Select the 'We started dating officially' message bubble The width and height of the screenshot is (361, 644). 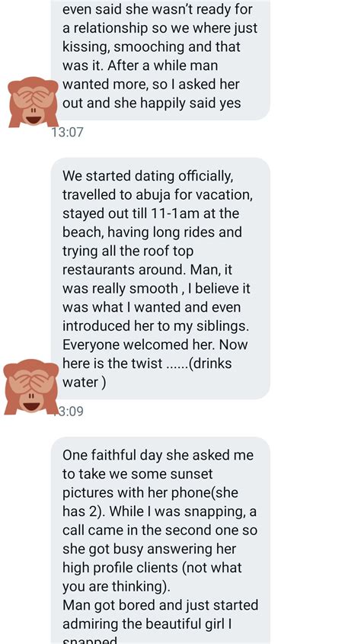pyautogui.click(x=161, y=278)
